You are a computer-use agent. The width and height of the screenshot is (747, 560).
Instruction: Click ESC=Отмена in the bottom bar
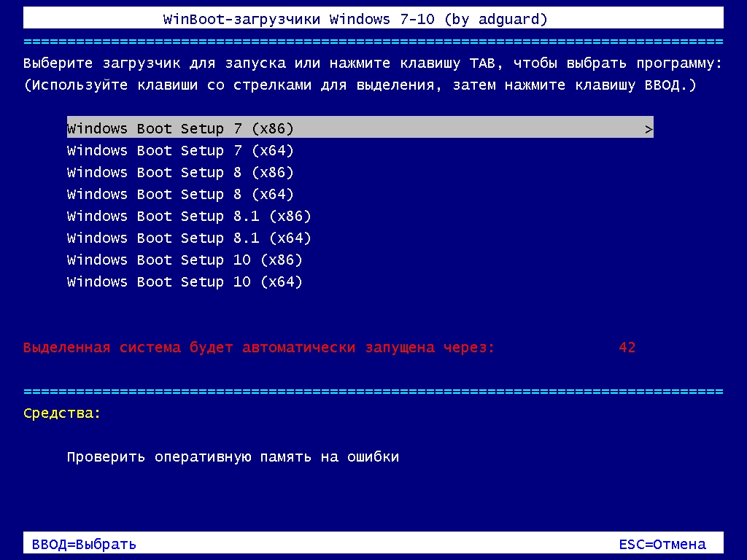pos(662,544)
